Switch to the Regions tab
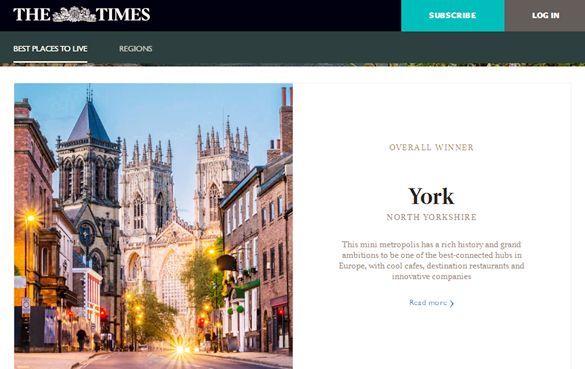This screenshot has height=369, width=585. coord(135,49)
